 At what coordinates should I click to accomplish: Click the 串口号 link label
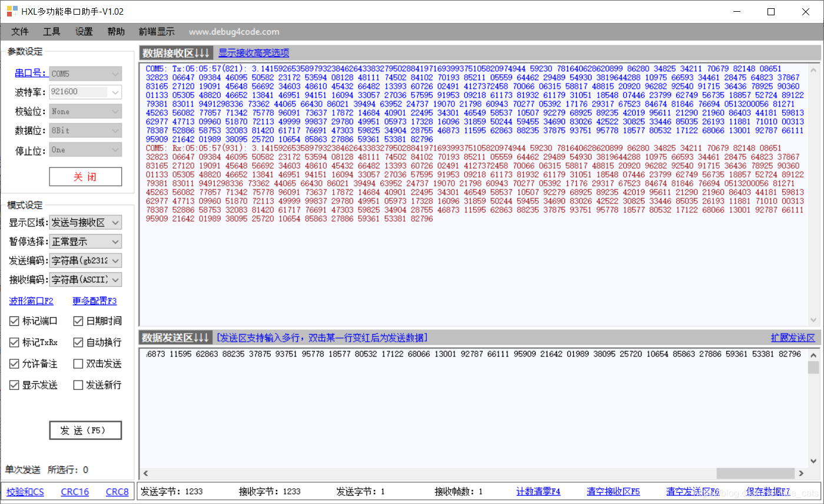(32, 74)
